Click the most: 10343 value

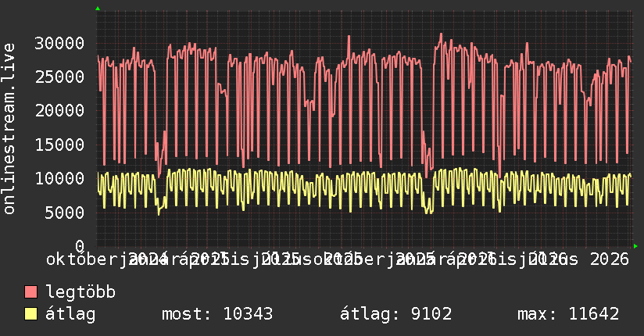[x=217, y=314]
